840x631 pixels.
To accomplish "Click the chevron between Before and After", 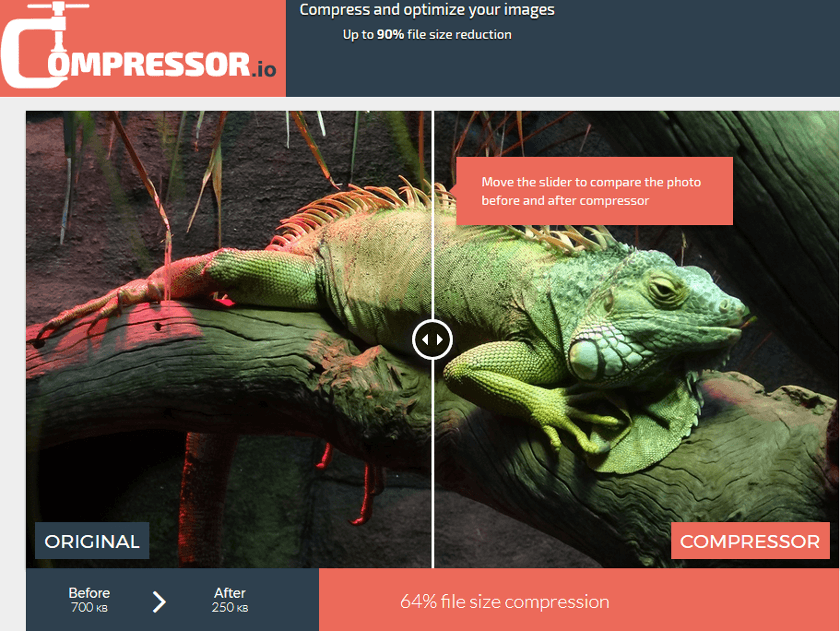I will 159,602.
